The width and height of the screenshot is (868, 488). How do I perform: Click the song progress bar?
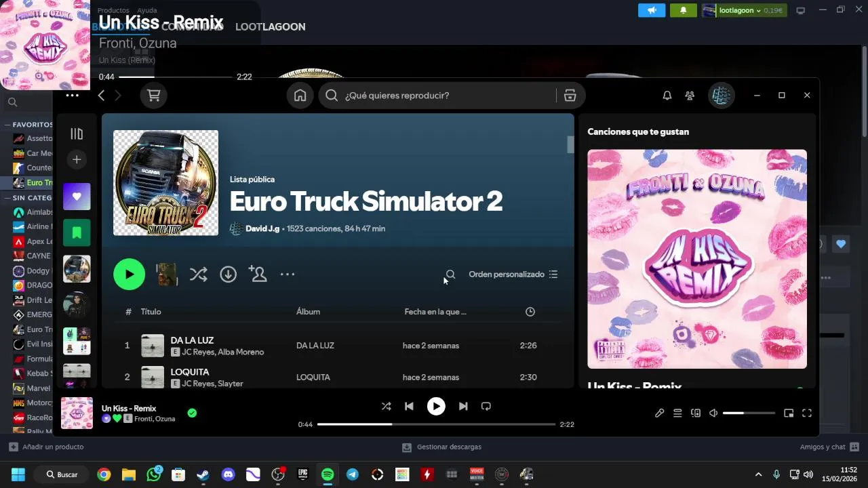click(x=436, y=424)
